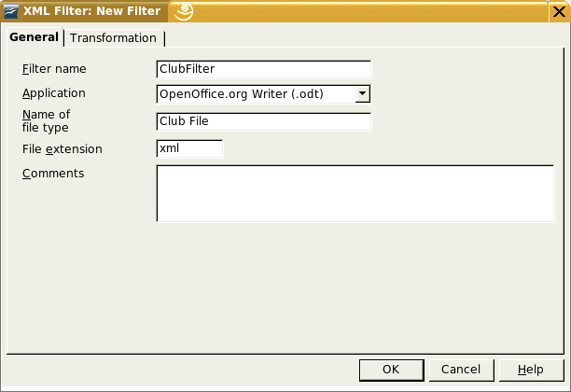This screenshot has width=571, height=392.
Task: Click the "Application" label text
Action: pos(54,93)
